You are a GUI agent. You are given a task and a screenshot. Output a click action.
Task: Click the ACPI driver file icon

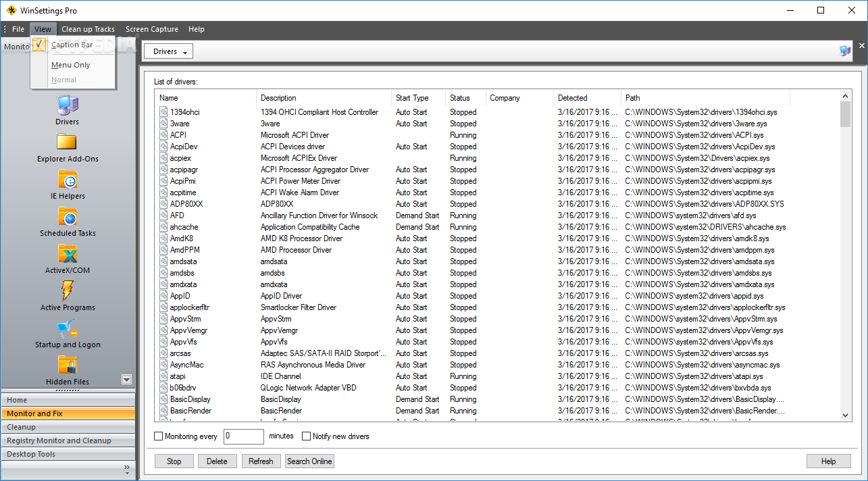pos(163,135)
